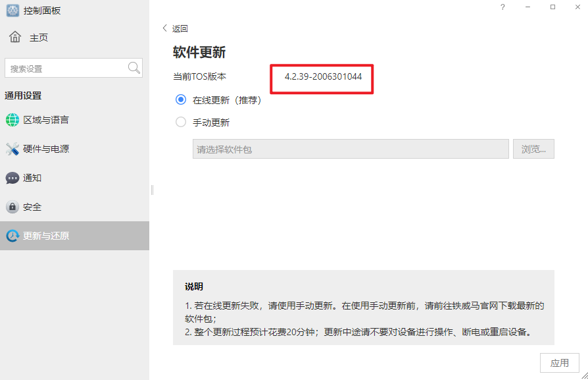The image size is (588, 380).
Task: Click the tools icon for 硬件与电源
Action: (12, 149)
